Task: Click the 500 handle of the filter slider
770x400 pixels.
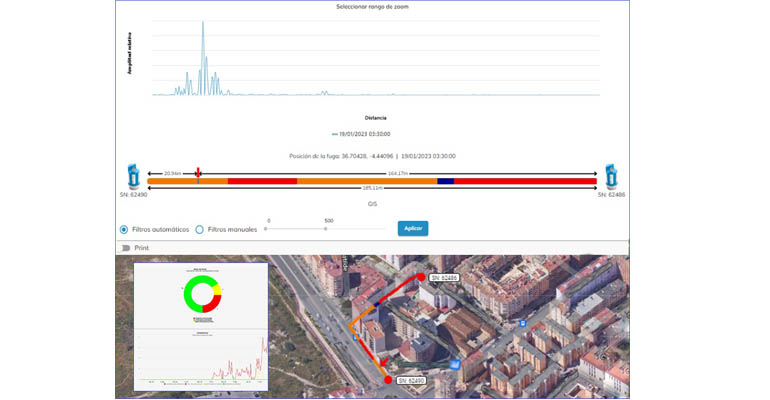Action: pos(326,229)
